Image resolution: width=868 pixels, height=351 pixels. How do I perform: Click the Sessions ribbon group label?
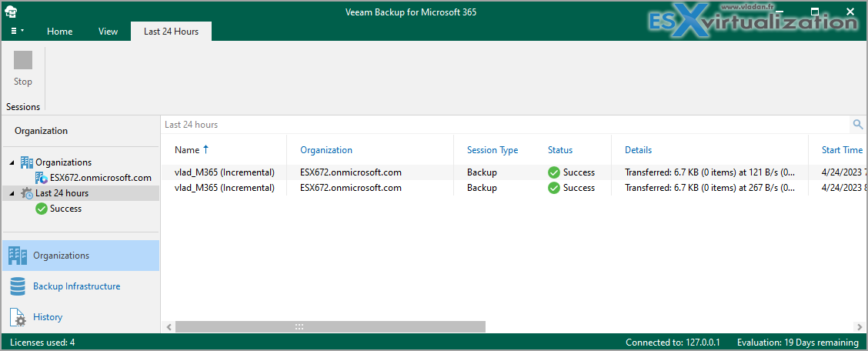[22, 107]
